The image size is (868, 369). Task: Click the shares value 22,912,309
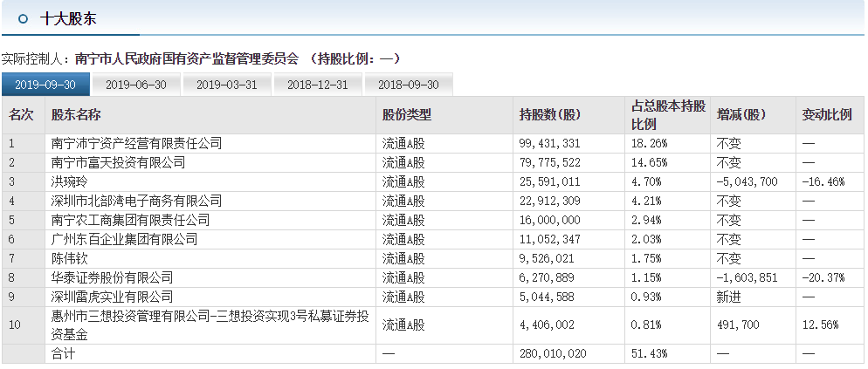click(x=549, y=201)
